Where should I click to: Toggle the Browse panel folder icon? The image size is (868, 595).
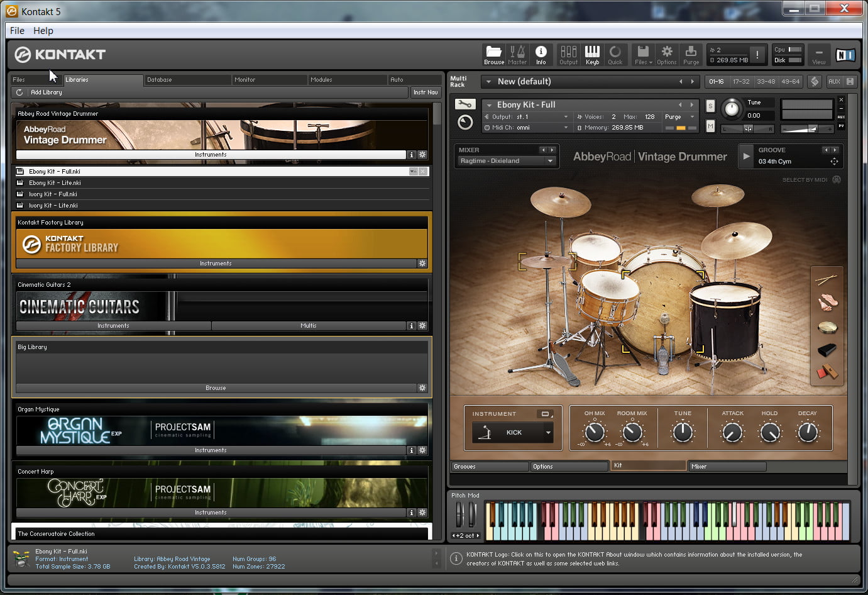pyautogui.click(x=493, y=55)
